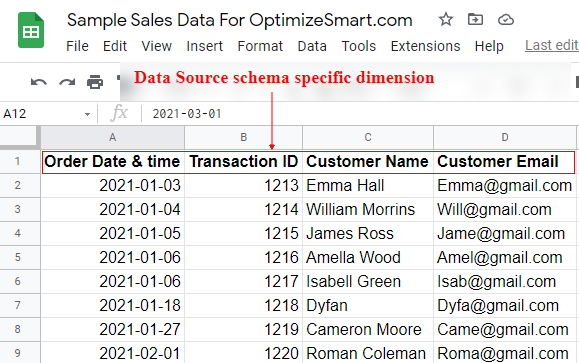Click the Customer Email header cell
The height and width of the screenshot is (363, 579).
coord(505,161)
